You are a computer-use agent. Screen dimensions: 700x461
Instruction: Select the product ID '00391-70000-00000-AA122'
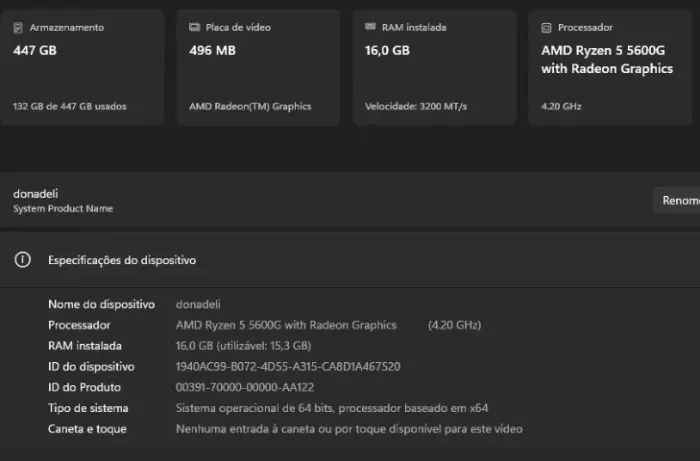[245, 387]
